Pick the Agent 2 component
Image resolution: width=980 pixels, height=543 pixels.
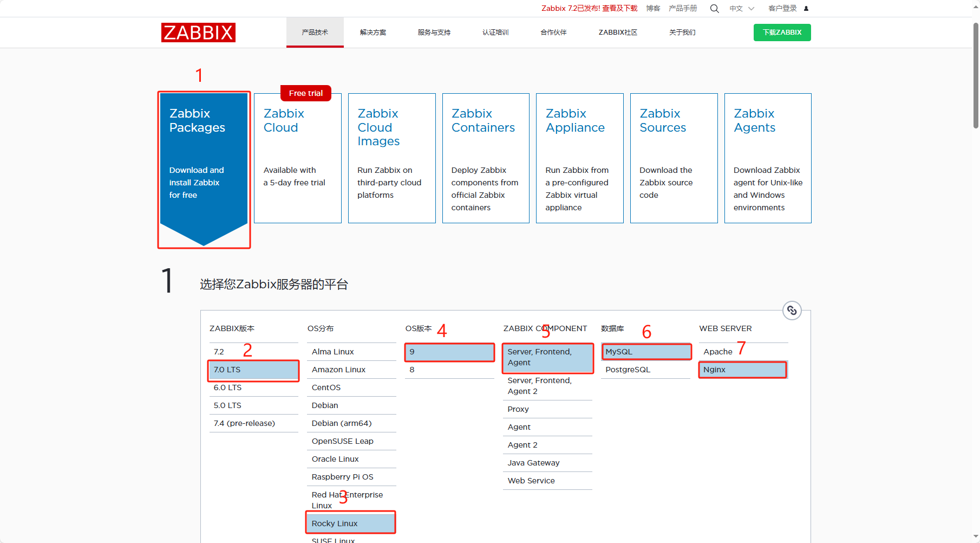pyautogui.click(x=548, y=445)
